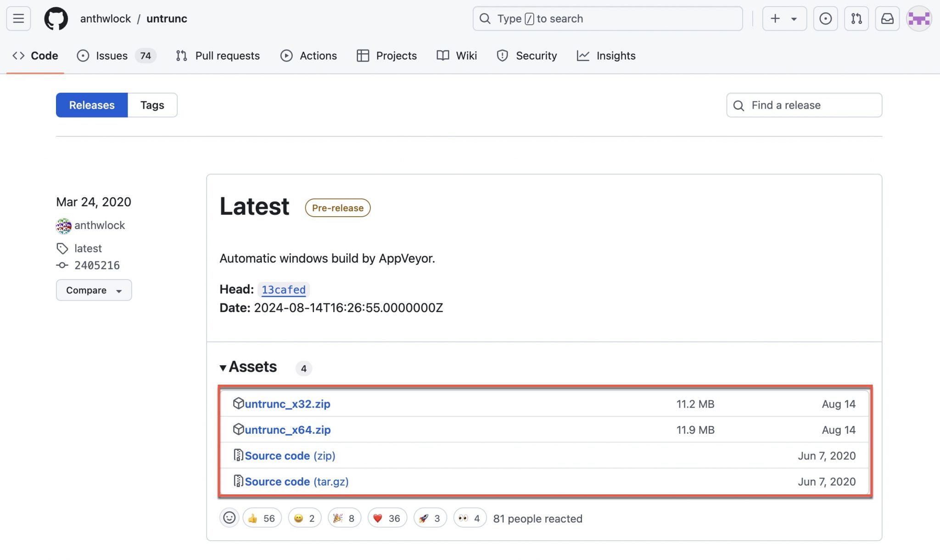Open the hamburger navigation menu
The height and width of the screenshot is (560, 940).
(x=18, y=18)
